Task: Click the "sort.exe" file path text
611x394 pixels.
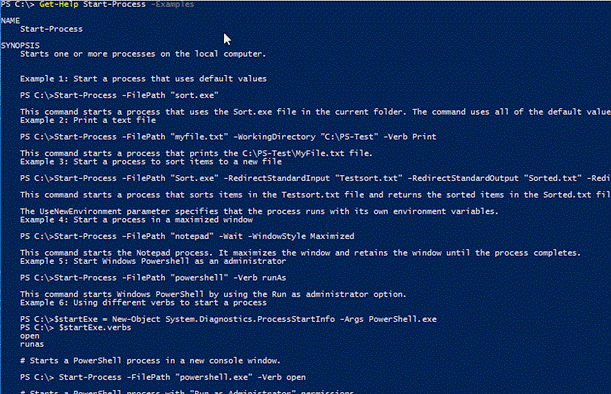Action: click(x=194, y=95)
